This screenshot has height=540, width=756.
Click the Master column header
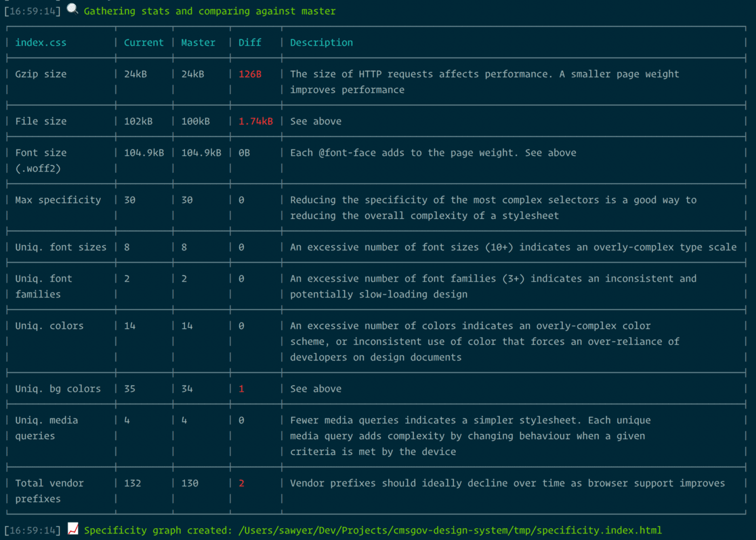click(x=198, y=42)
